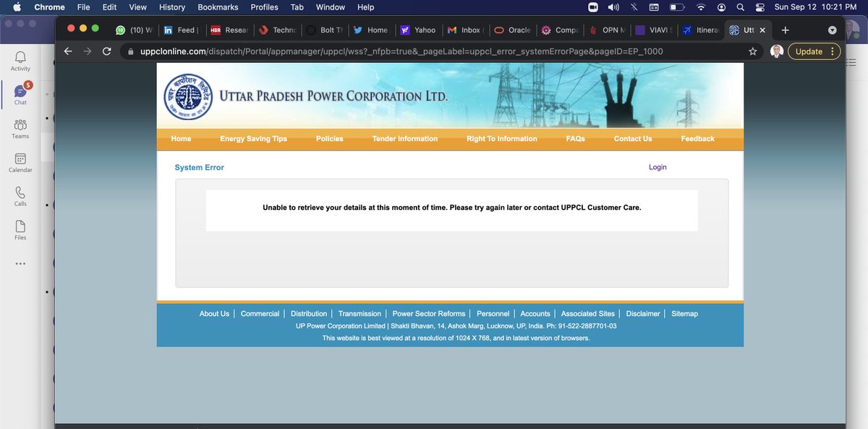This screenshot has width=868, height=429.
Task: Open Associated Sites footer link
Action: click(x=588, y=314)
